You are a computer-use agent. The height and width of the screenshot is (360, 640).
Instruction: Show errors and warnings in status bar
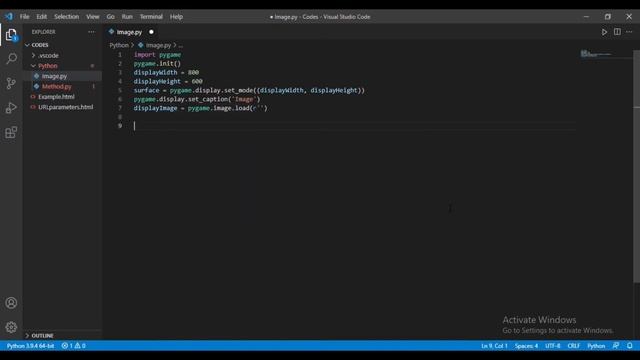(73, 346)
